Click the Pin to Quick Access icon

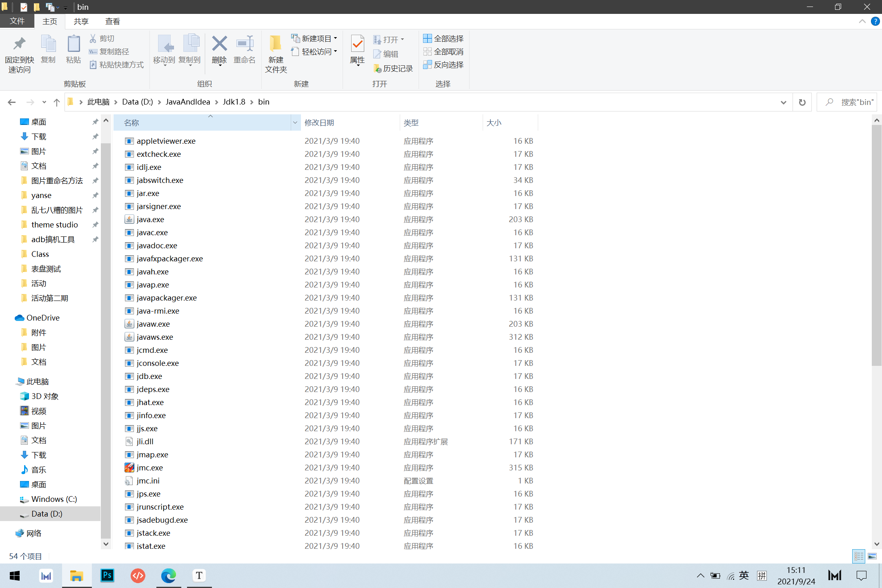19,44
